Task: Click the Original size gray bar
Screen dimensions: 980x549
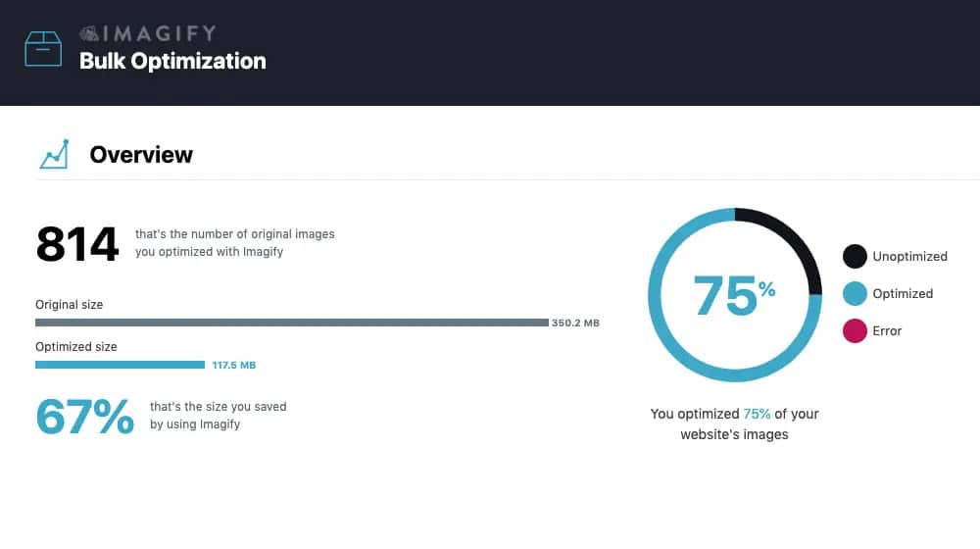Action: 291,322
